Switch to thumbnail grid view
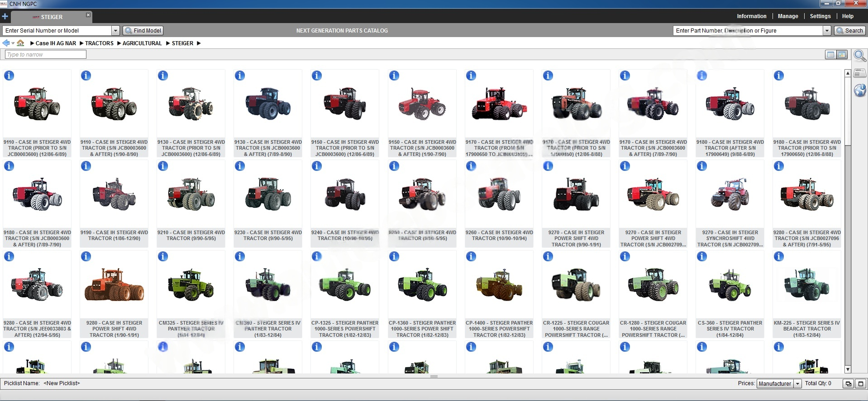 (842, 55)
